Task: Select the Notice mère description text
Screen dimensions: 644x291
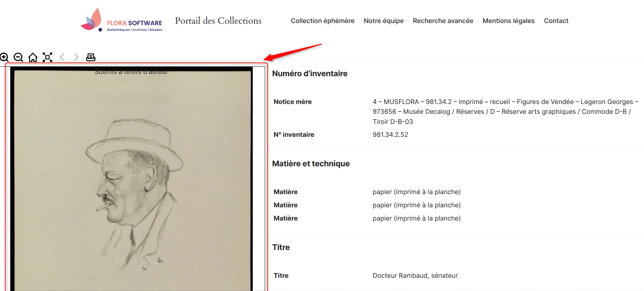Action: tap(505, 111)
